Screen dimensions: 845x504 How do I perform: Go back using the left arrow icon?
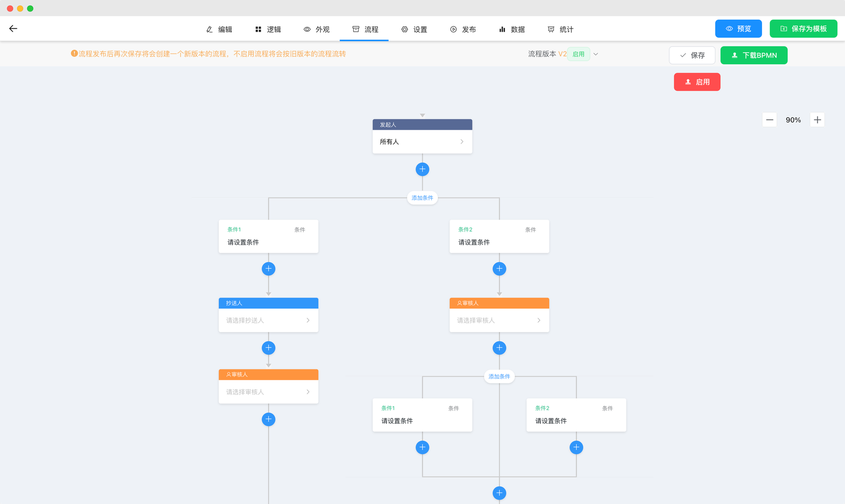[x=13, y=28]
